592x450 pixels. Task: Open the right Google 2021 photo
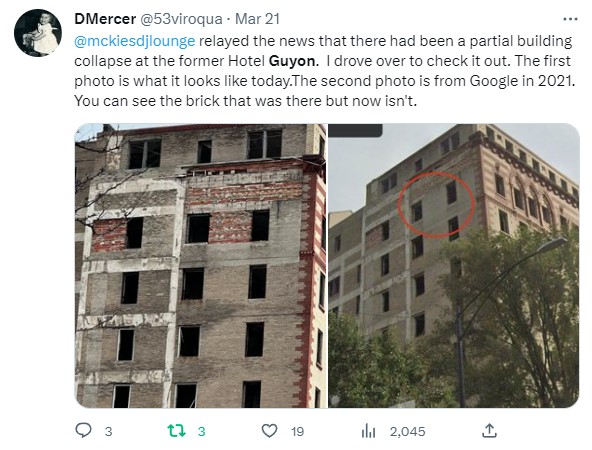[453, 266]
